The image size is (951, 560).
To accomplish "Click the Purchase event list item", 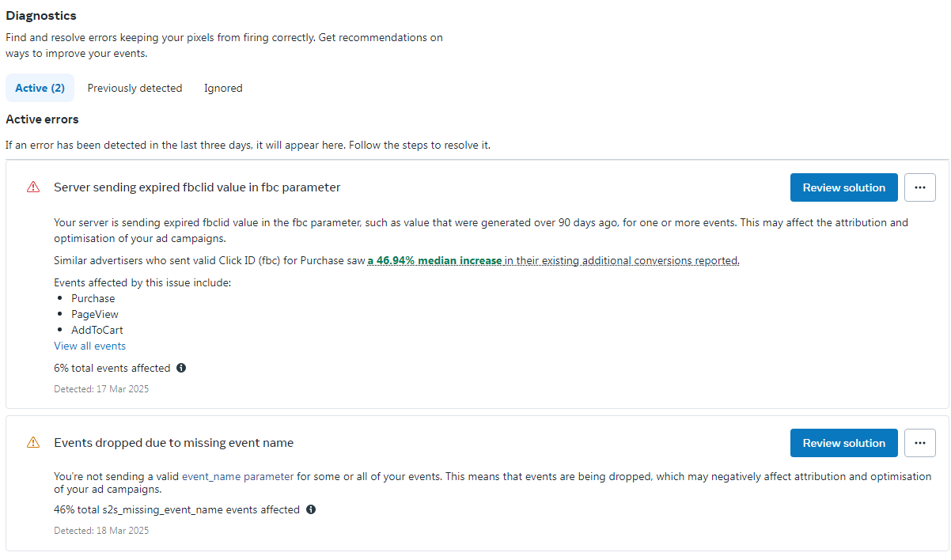I will pos(93,298).
